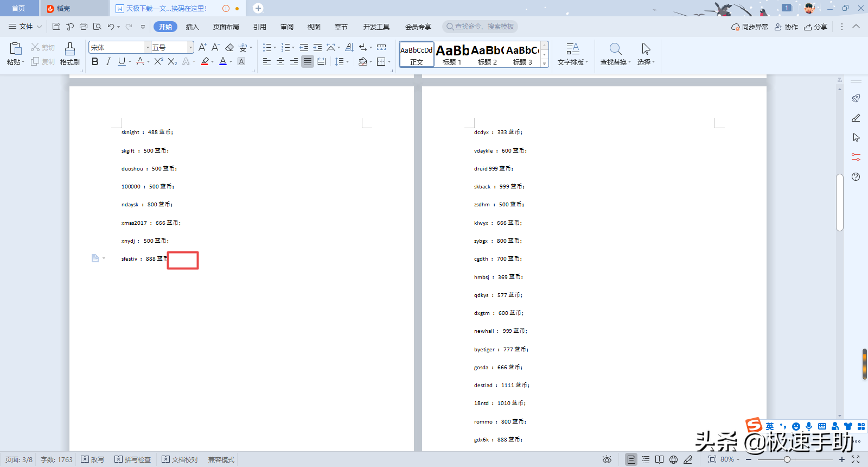Toggle the Spell Check (拼写检查) status option
This screenshot has width=868, height=467.
coord(132,459)
